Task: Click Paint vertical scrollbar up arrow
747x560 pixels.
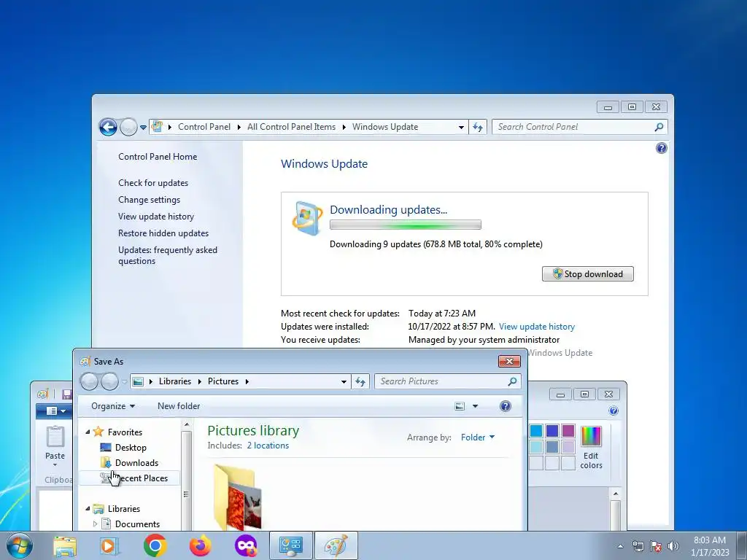Action: click(616, 494)
